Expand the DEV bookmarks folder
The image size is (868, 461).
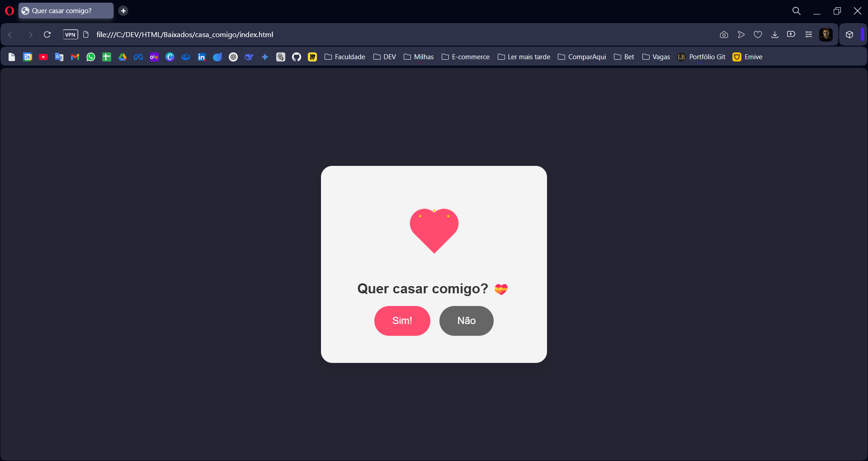tap(385, 57)
